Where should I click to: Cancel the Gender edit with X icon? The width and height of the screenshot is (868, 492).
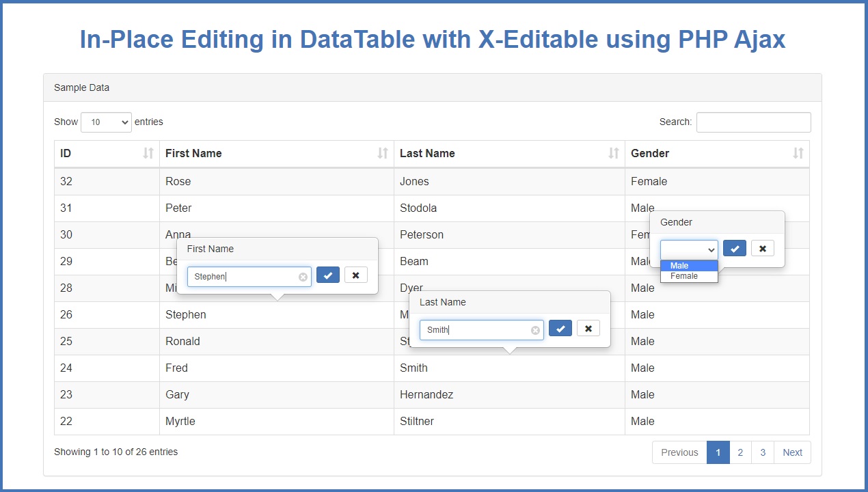coord(762,248)
